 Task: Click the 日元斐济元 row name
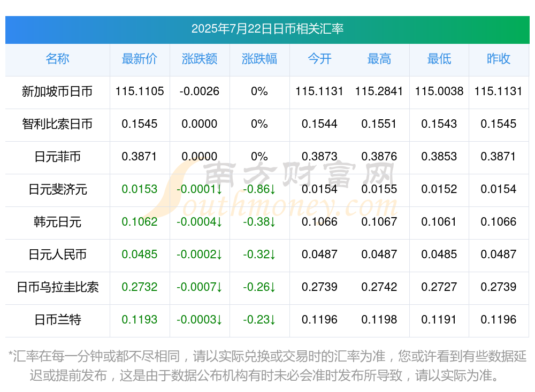[x=57, y=189]
